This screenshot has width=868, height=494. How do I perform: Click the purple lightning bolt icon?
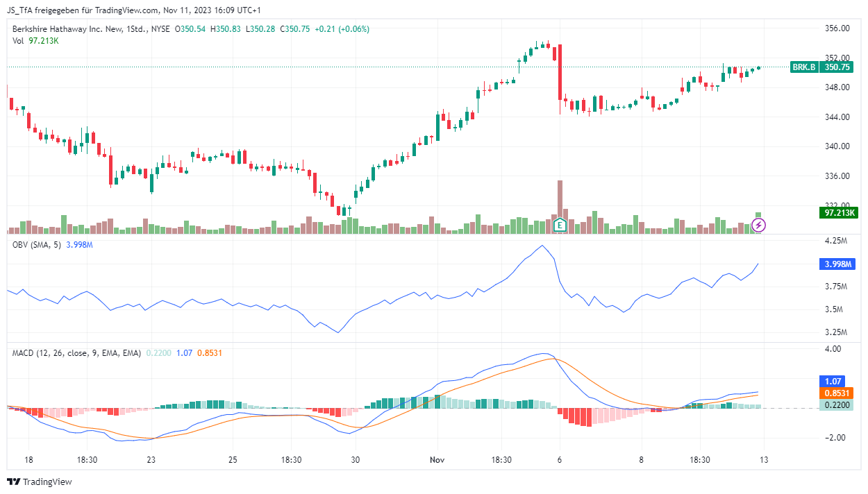[x=759, y=225]
